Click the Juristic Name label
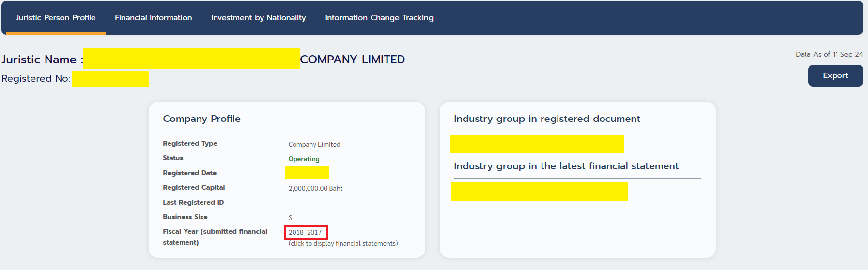Screen dimensions: 868x270 click(42, 60)
